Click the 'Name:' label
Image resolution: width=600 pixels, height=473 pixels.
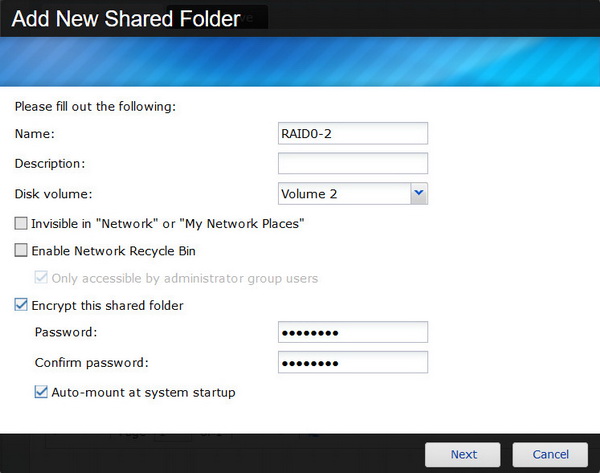tap(35, 133)
